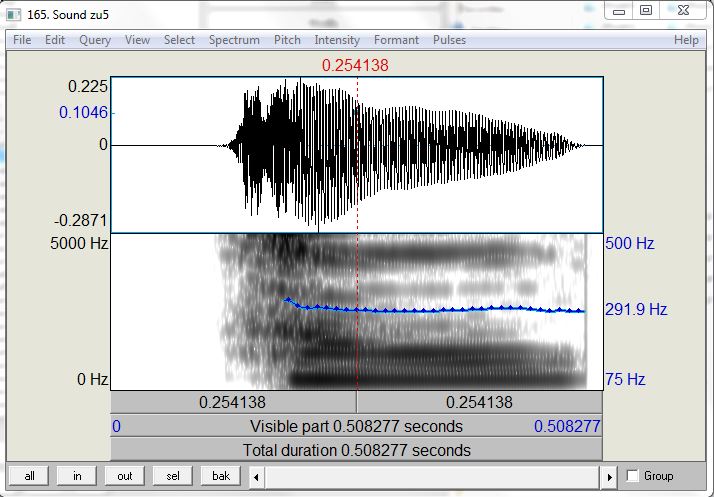
Task: Click the window title '165. Sound zu5'
Action: coord(68,15)
